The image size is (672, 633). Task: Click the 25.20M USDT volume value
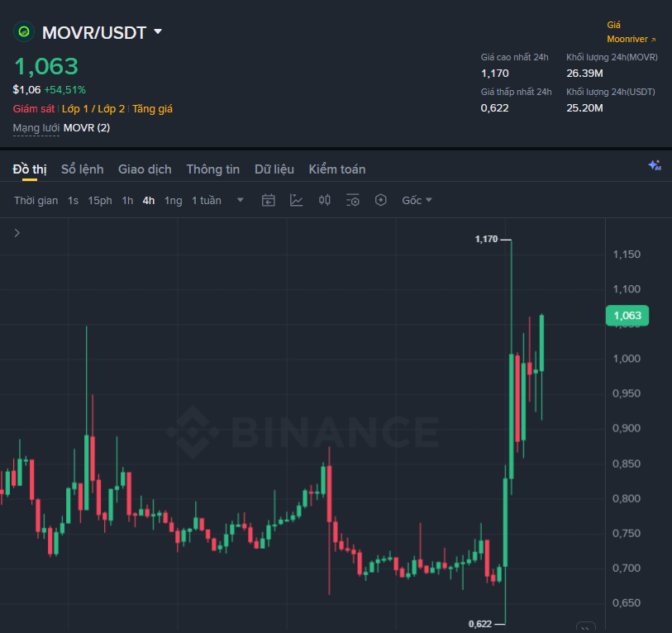point(584,108)
